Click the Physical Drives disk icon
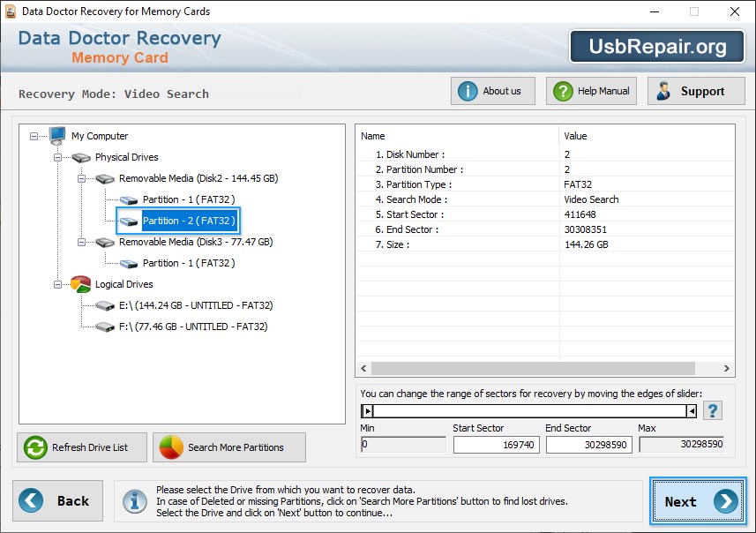 [81, 157]
